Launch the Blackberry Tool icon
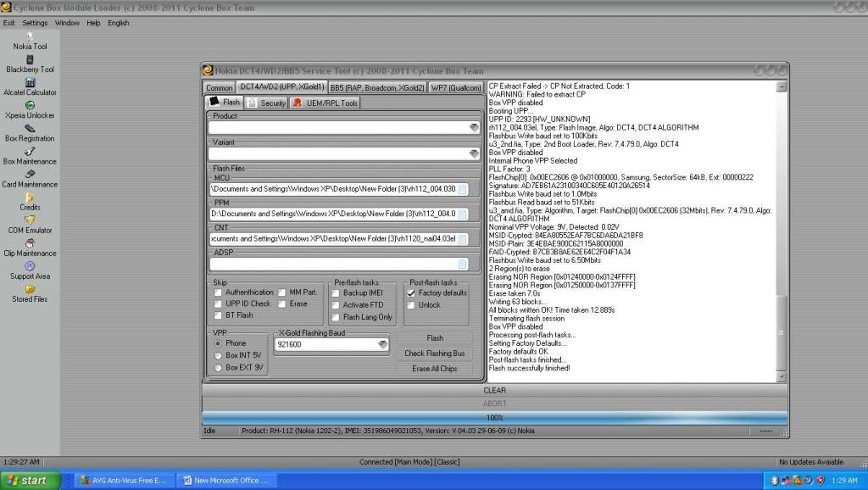This screenshot has height=490, width=868. tap(30, 59)
